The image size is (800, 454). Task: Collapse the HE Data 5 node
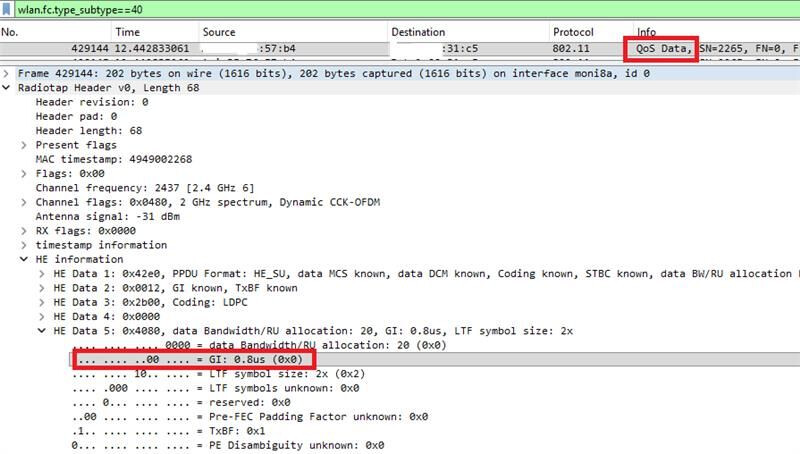[42, 330]
